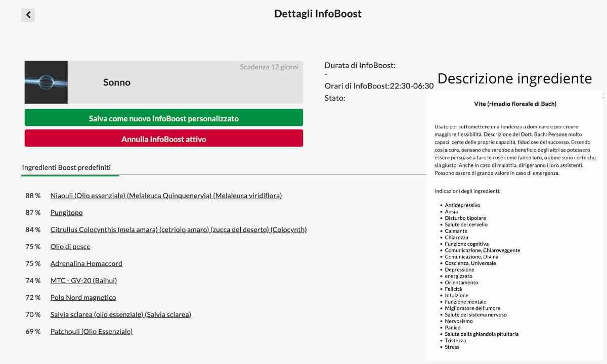This screenshot has width=607, height=364.
Task: Click Depressione in the indications list
Action: 459,270
